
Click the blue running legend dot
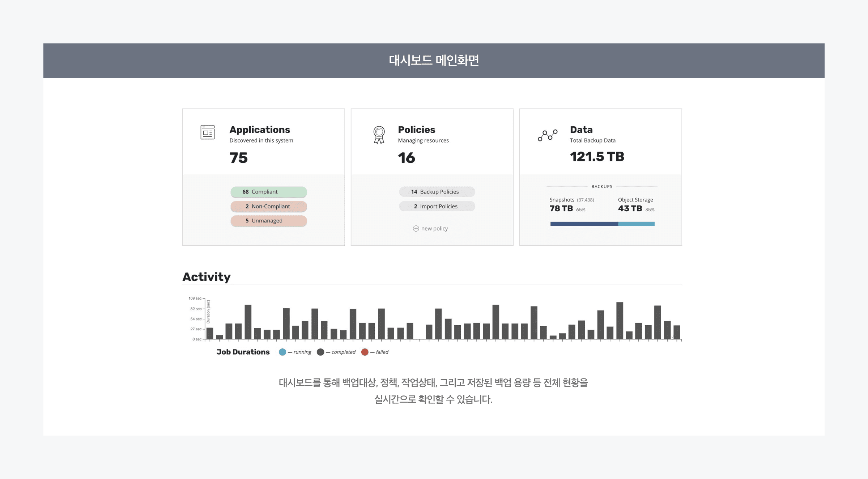(282, 352)
